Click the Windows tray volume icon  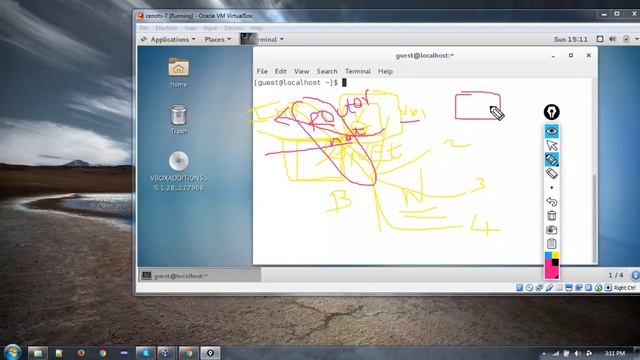click(577, 353)
